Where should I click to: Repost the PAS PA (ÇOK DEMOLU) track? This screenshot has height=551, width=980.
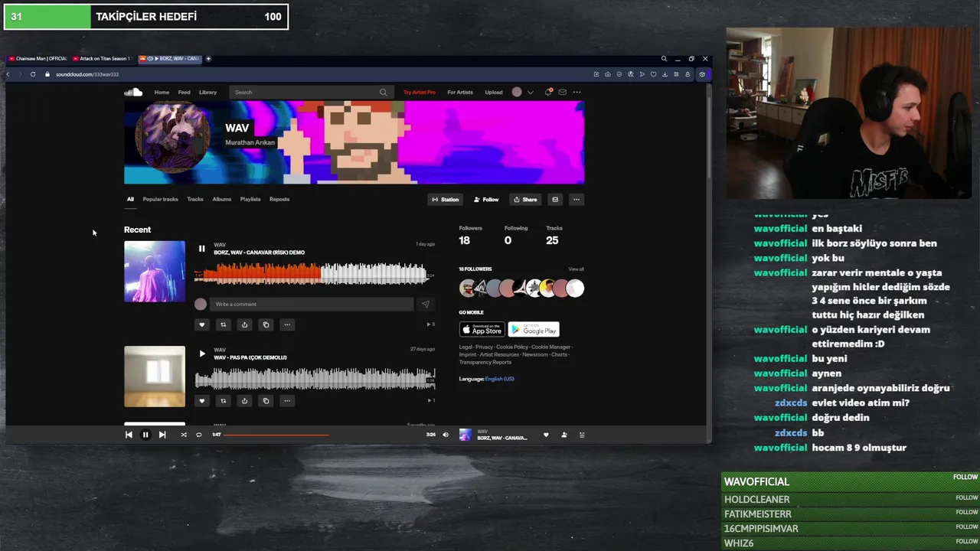(224, 400)
